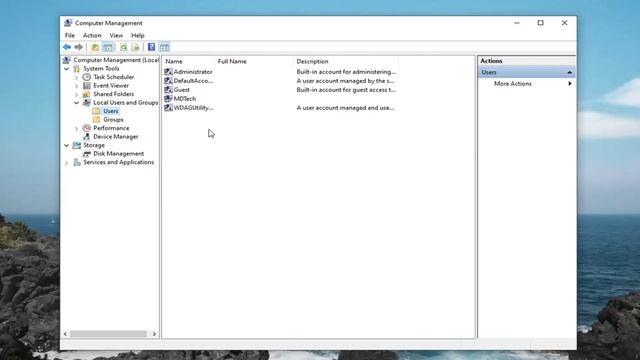
Task: Collapse Local Users and Groups node
Action: pos(76,103)
